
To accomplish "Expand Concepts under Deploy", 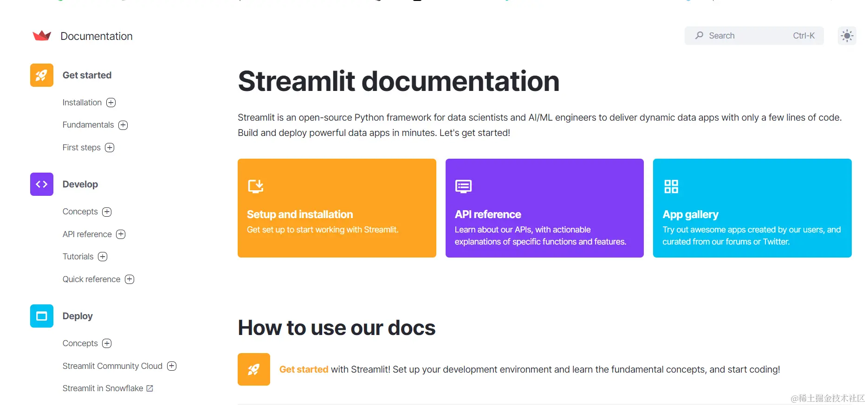I will (x=107, y=343).
